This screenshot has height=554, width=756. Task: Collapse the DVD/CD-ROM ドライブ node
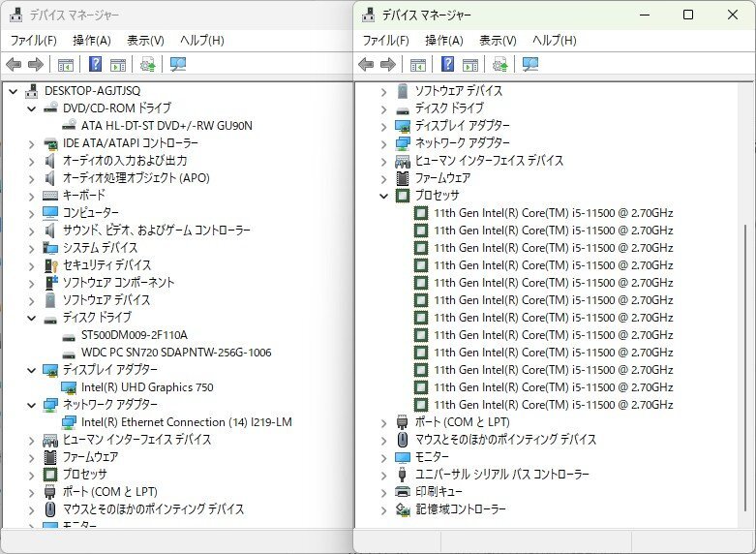(x=31, y=108)
